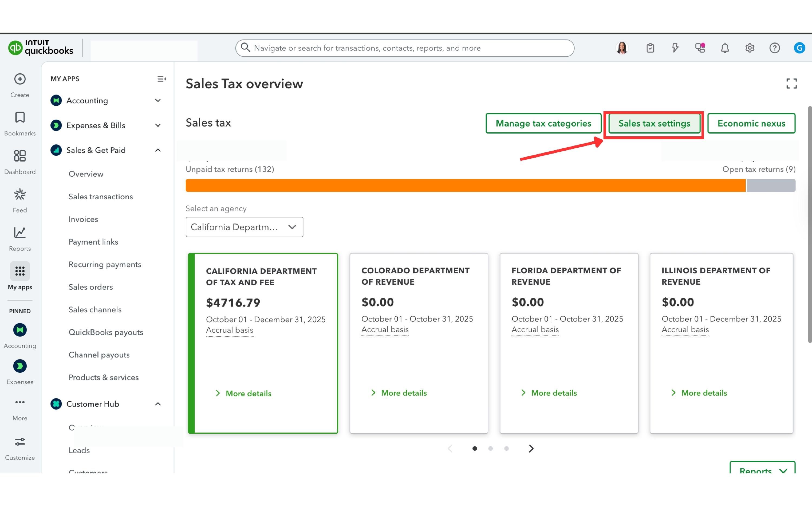
Task: Open the Feed sidebar icon
Action: tap(20, 195)
